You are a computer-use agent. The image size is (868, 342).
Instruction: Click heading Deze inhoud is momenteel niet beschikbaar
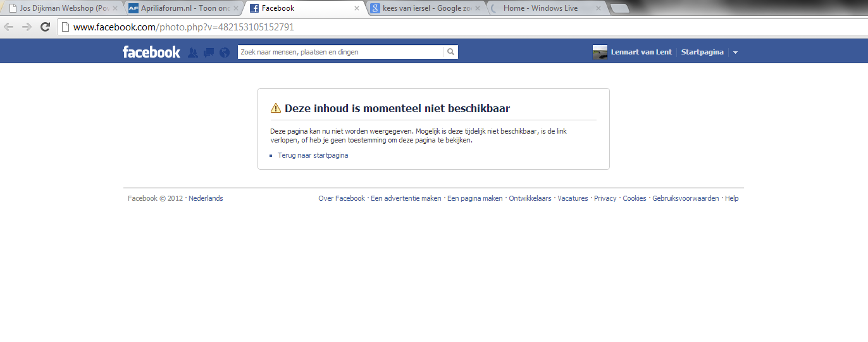tap(397, 108)
